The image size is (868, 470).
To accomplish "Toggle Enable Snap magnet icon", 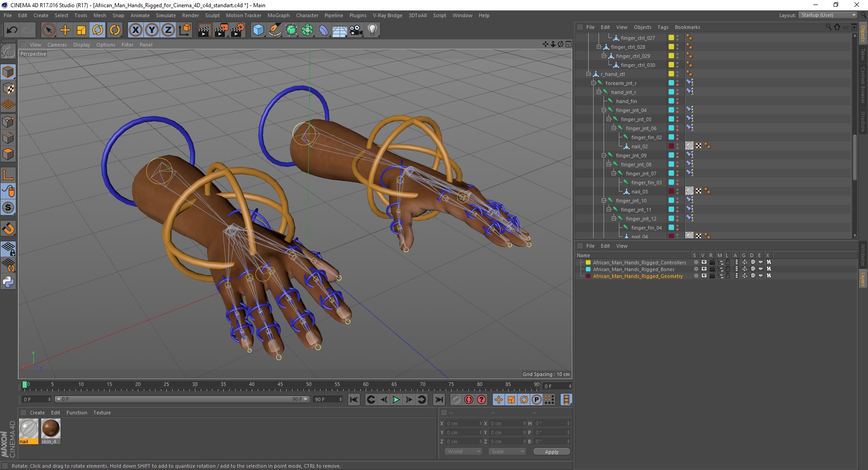I will (8, 229).
